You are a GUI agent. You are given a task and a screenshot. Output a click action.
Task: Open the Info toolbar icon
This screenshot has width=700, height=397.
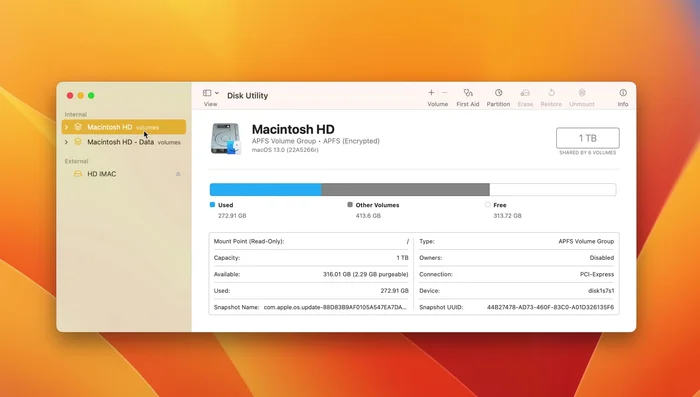pos(623,92)
